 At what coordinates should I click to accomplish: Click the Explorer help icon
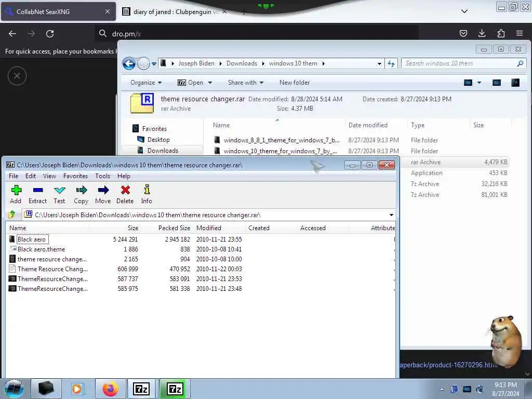pos(515,83)
